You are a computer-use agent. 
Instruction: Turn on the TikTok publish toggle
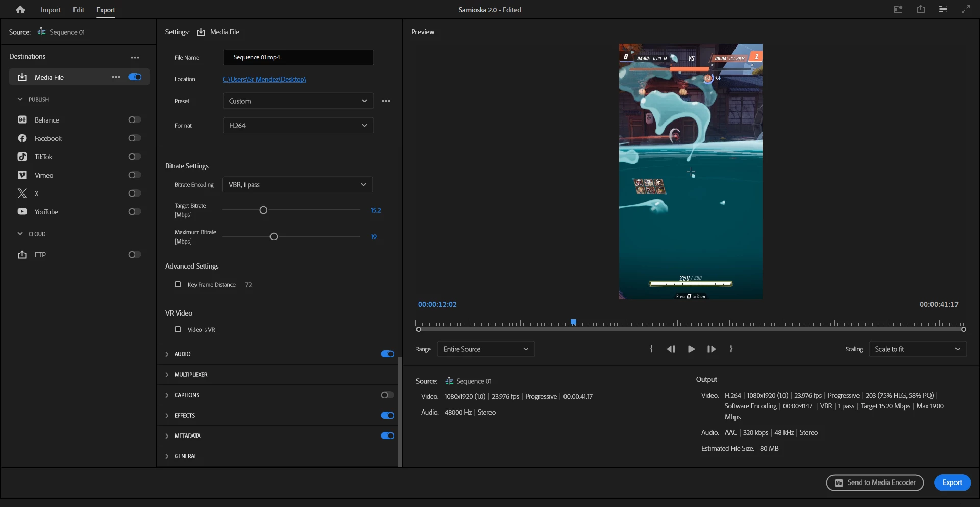click(x=135, y=157)
